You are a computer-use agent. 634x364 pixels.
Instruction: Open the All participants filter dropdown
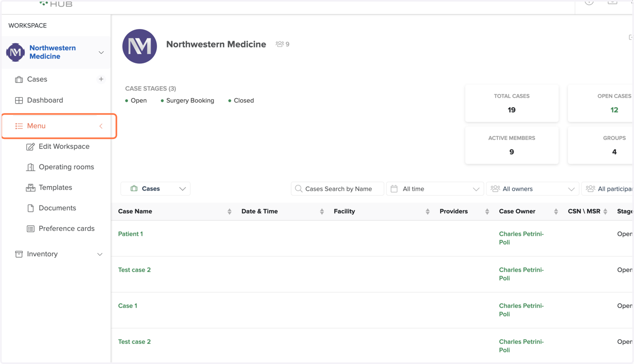click(608, 189)
